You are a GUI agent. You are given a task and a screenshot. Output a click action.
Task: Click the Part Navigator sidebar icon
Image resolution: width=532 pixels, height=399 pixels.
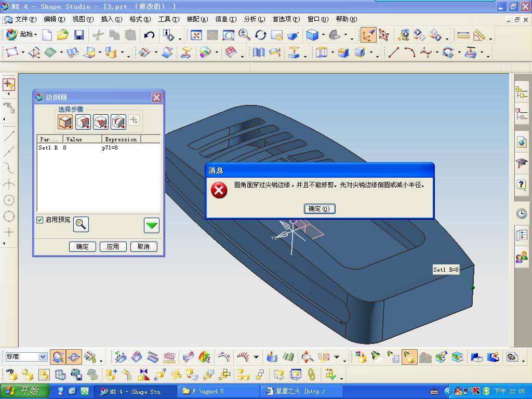point(521,114)
